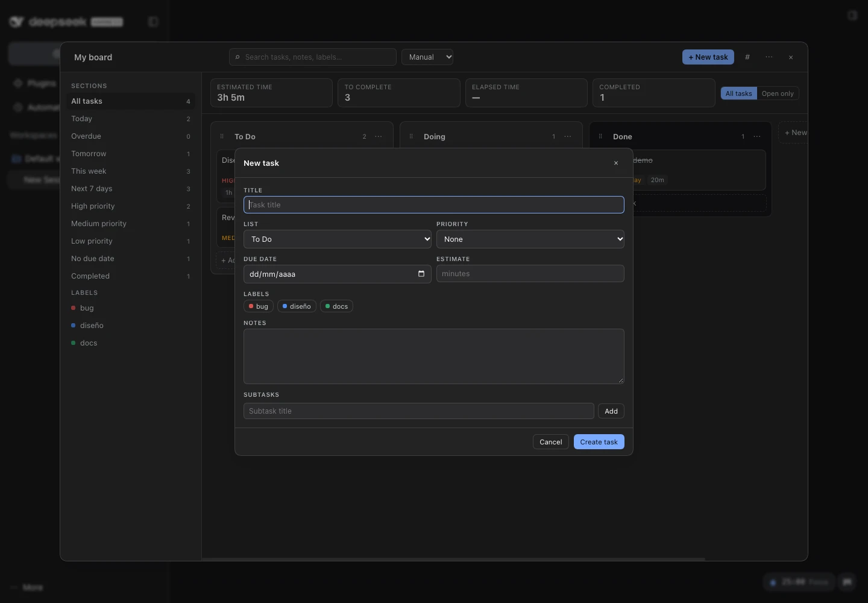868x603 pixels.
Task: Open the Priority dropdown showing None
Action: pos(530,239)
